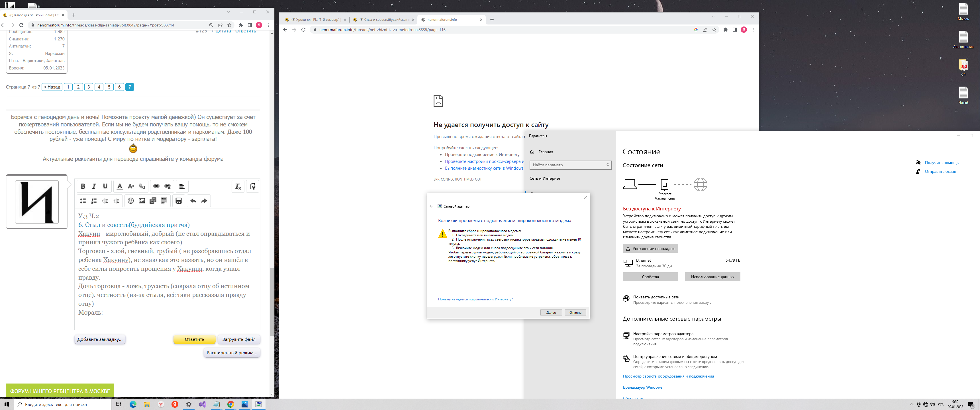
Task: Open the smilies picker icon
Action: pos(130,201)
